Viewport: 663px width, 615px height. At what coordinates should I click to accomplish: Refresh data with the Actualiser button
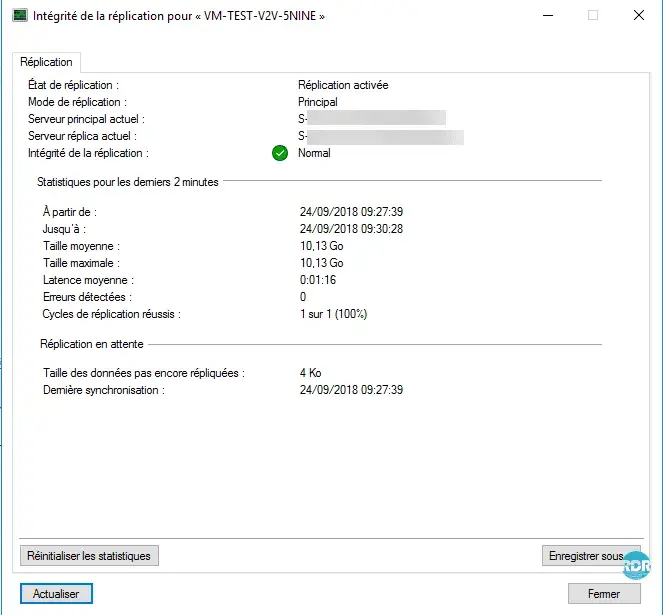click(x=56, y=594)
